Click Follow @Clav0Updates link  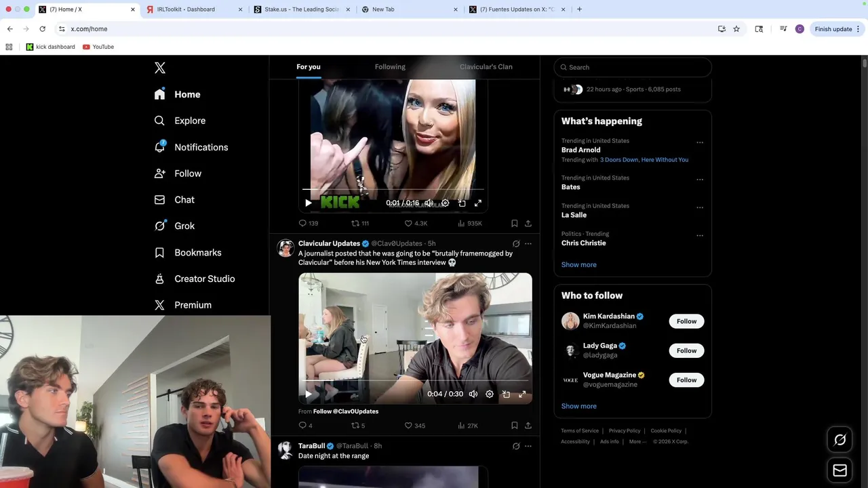click(346, 411)
